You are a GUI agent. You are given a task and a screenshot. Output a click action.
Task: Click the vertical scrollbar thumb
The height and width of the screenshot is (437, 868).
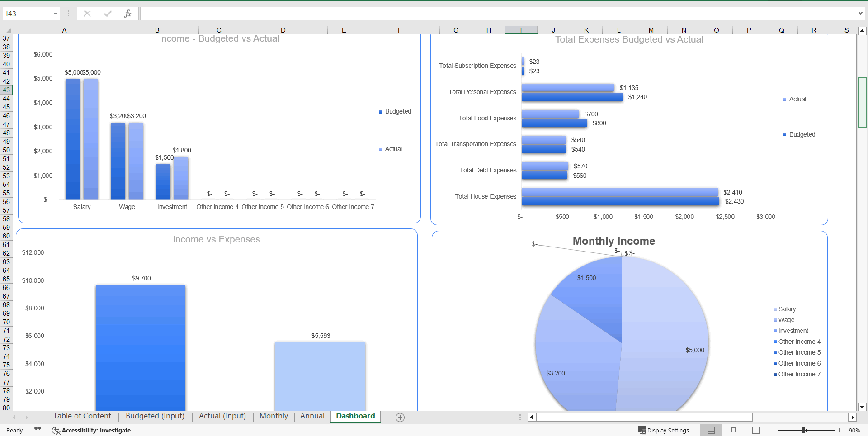862,102
